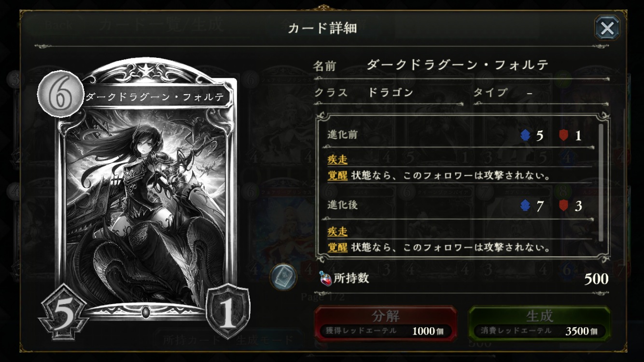The height and width of the screenshot is (362, 644).
Task: Tap the red defense icon in 進化後 row
Action: click(x=564, y=206)
